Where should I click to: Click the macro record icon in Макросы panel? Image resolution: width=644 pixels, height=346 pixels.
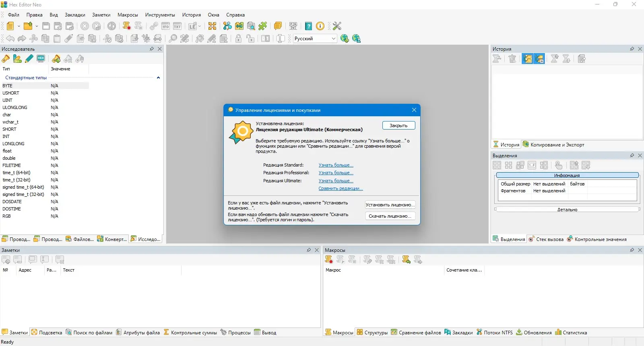329,260
